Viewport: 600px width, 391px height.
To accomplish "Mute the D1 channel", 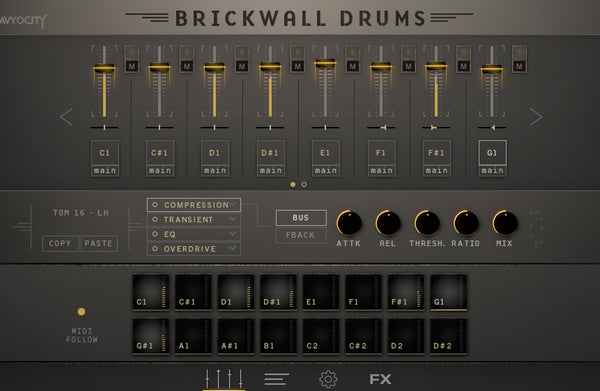I will [242, 66].
